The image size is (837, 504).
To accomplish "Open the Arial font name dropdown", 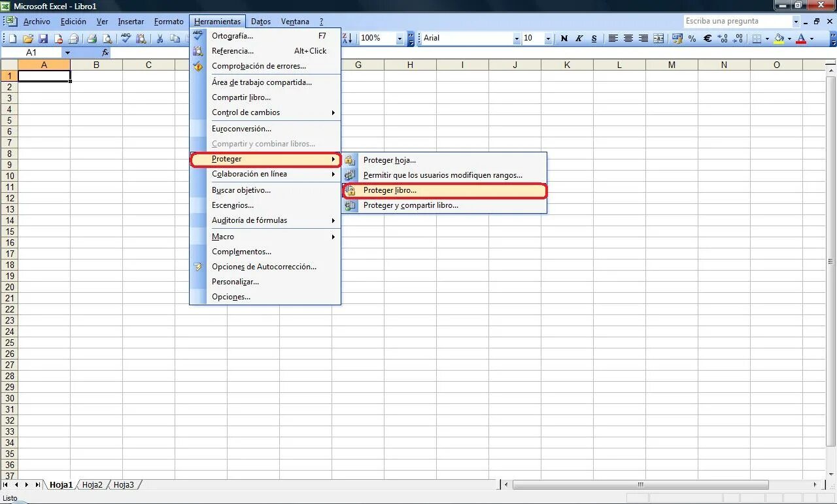I will pos(517,39).
